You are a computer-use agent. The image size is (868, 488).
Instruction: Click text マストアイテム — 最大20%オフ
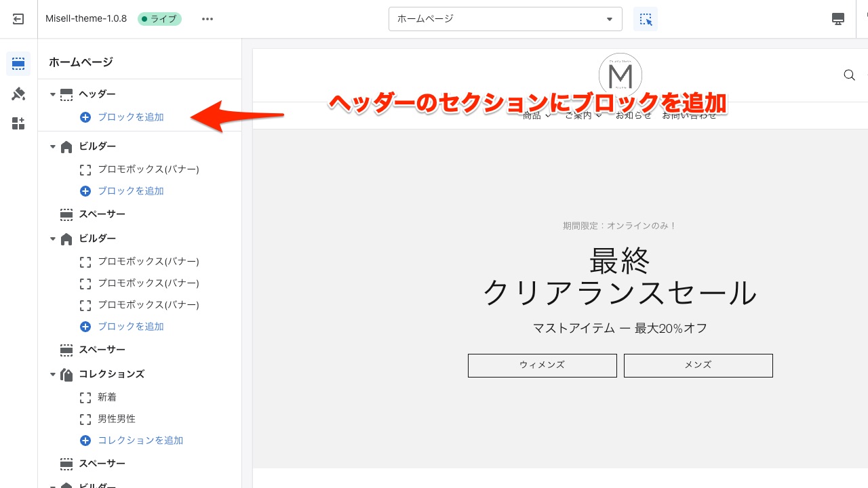(x=620, y=329)
